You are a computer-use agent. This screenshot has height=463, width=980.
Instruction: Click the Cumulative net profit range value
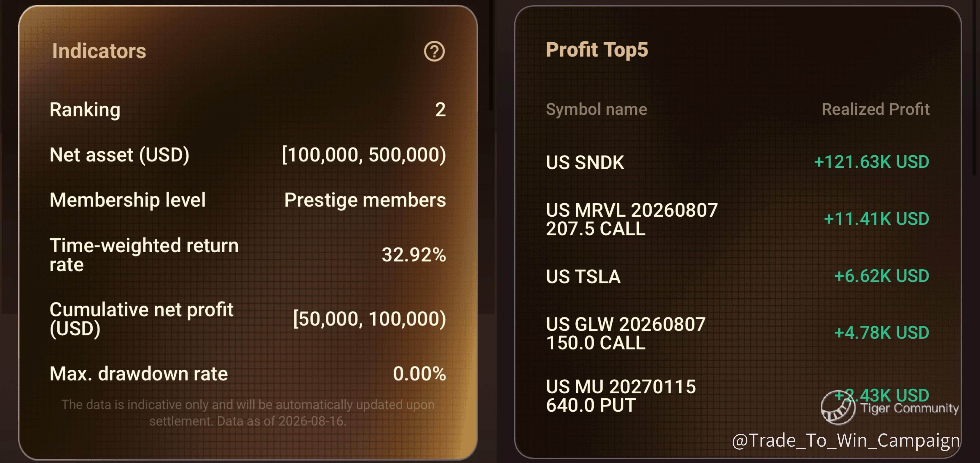369,319
